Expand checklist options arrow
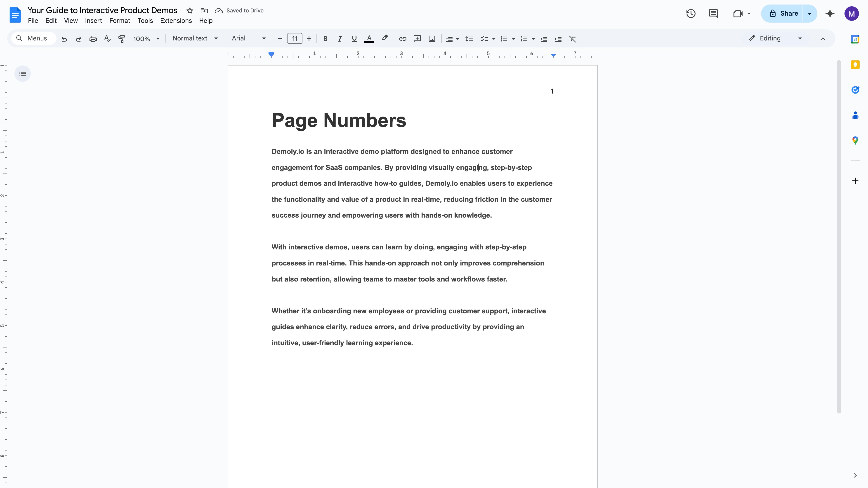868x488 pixels. (493, 39)
